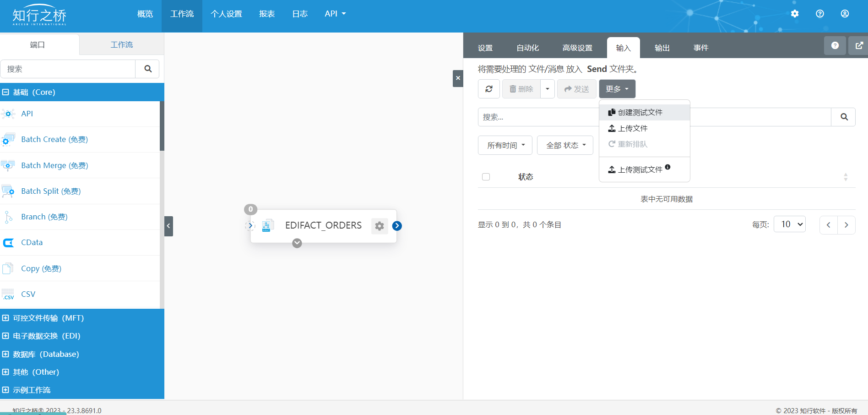
Task: Collapse the left sidebar with arrow handle
Action: coord(168,226)
